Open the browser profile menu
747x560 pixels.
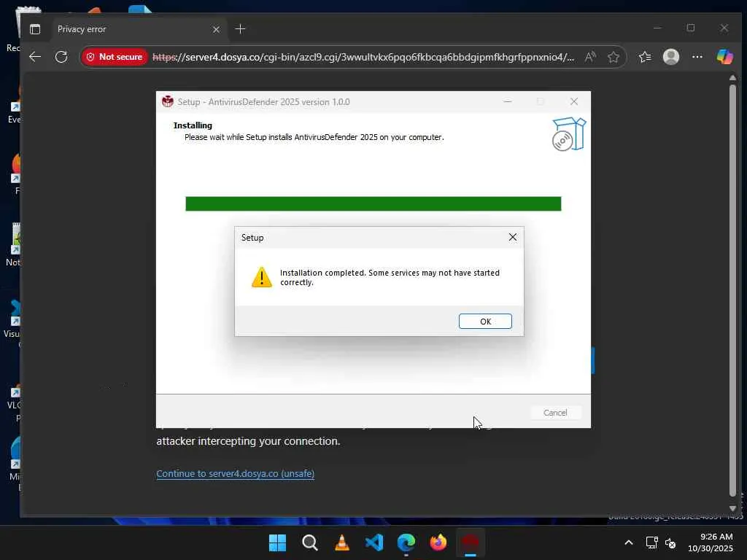(x=671, y=57)
